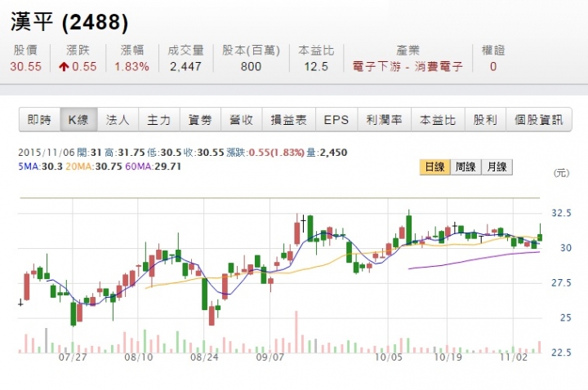Switch chart to 月線 monthly view
Image resolution: width=588 pixels, height=390 pixels.
click(x=497, y=167)
